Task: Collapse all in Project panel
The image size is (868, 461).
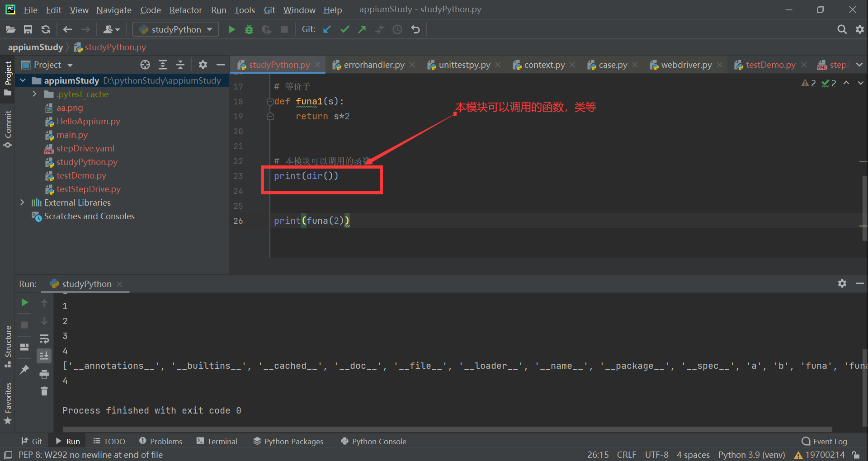Action: 180,65
